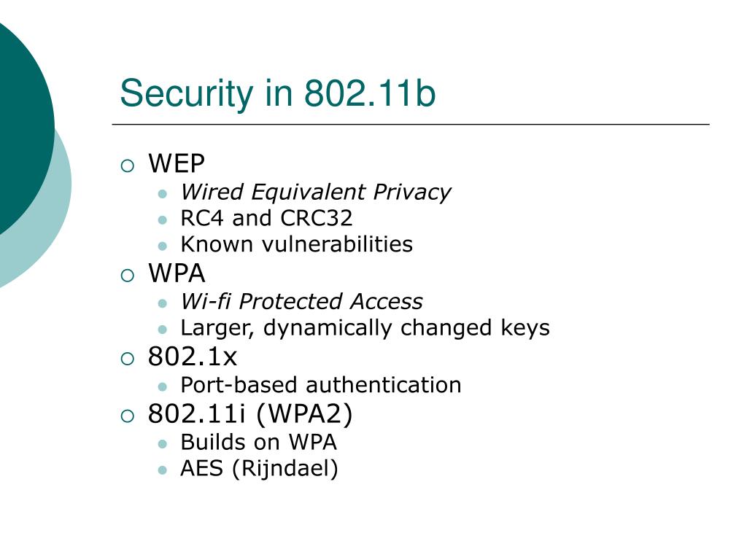Select the Wired Equivalent Privacy line
This screenshot has width=747, height=560.
315,192
